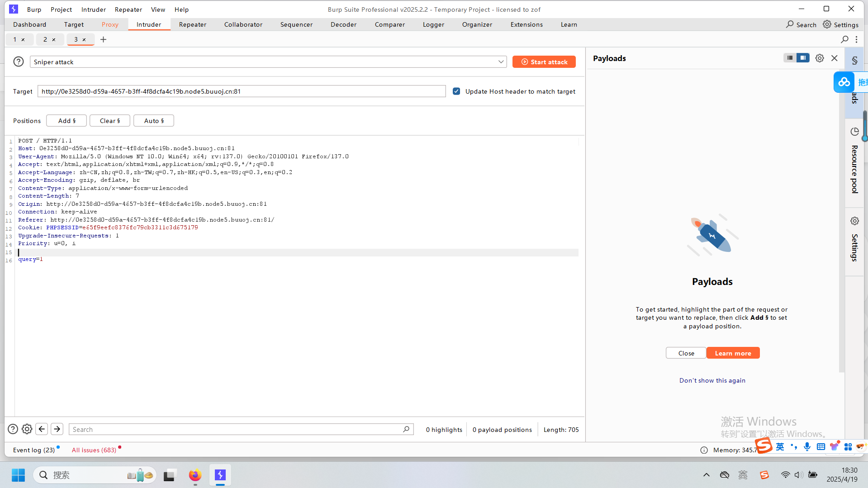Open editor search settings gear
Screen dimensions: 868x488
coord(27,429)
